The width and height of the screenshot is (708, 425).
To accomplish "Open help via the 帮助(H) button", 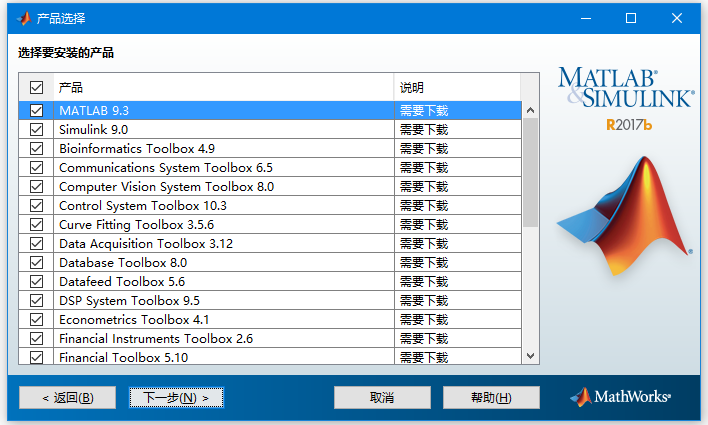I will tap(491, 398).
